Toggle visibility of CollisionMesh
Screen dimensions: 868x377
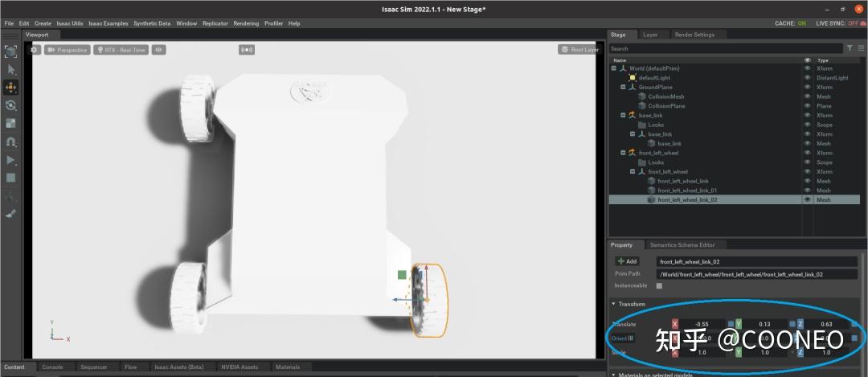pos(808,97)
